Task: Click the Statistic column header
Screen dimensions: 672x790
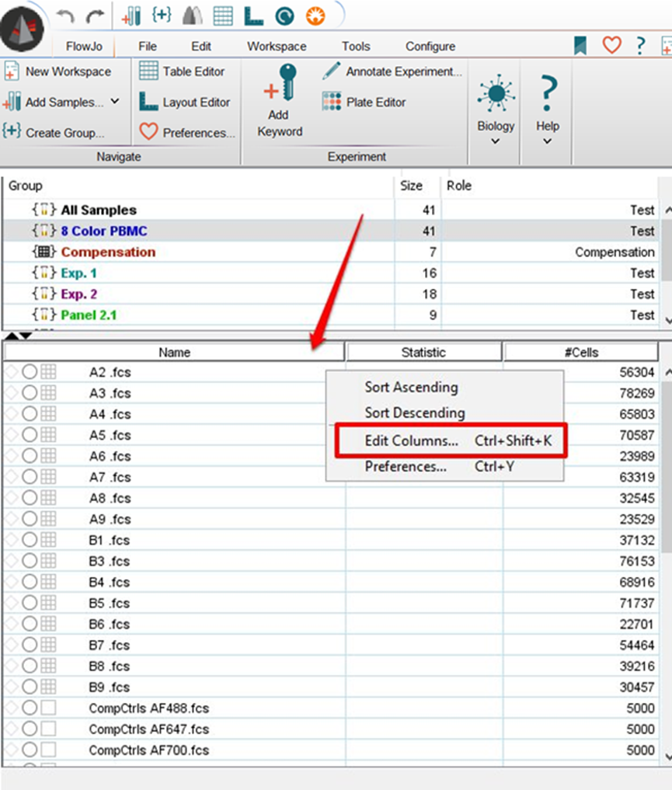Action: click(423, 352)
